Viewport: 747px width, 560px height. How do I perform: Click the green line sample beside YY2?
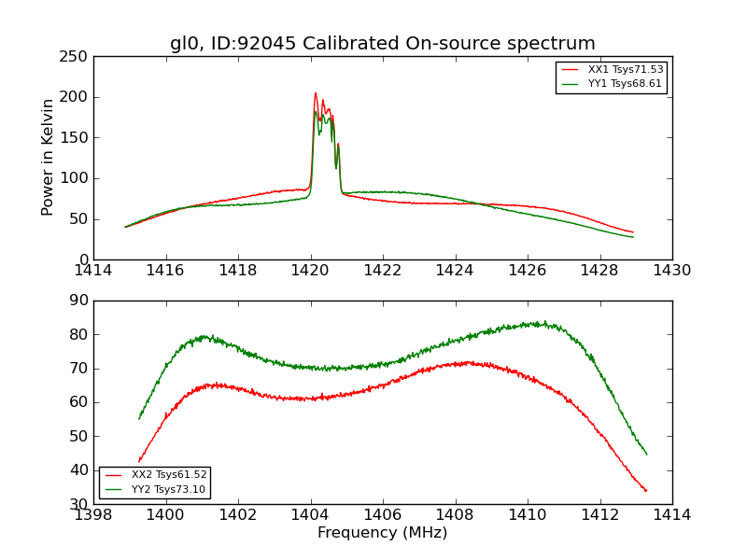114,489
